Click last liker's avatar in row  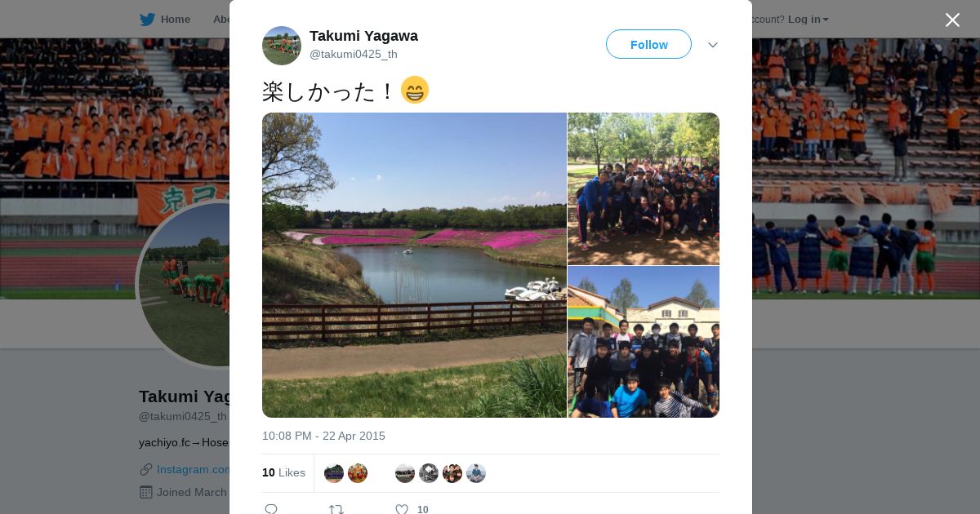click(x=476, y=473)
